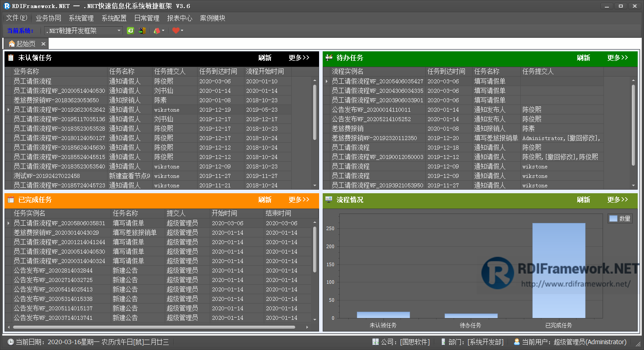Viewport: 644px width, 350px height.
Task: Open the 日常管理 menu
Action: coord(147,18)
